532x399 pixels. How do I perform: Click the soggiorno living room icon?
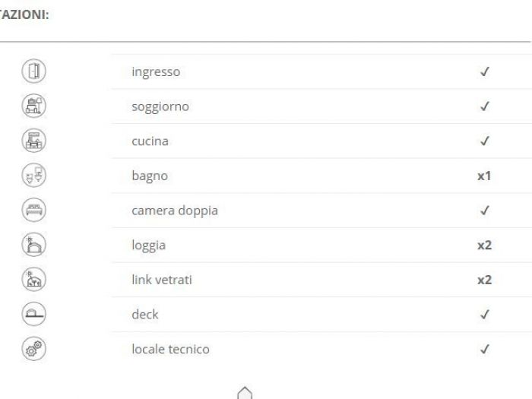33,106
